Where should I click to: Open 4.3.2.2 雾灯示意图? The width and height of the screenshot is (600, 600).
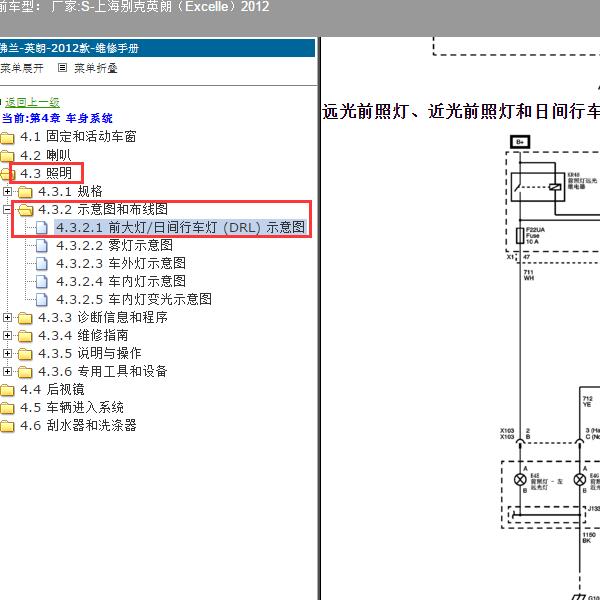pos(114,245)
